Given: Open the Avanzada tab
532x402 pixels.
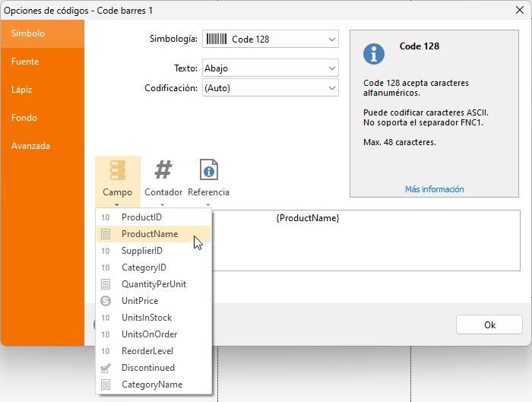Looking at the screenshot, I should tap(30, 146).
